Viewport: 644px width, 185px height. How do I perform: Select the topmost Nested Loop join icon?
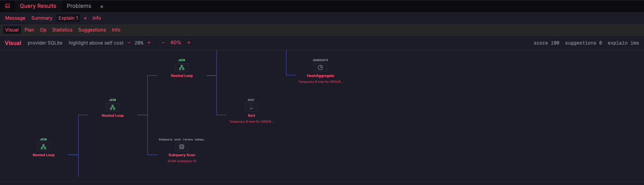click(x=182, y=67)
